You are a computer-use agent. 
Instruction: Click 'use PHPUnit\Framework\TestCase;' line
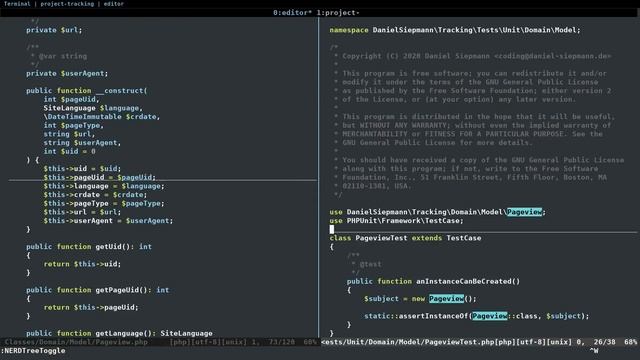[396, 221]
